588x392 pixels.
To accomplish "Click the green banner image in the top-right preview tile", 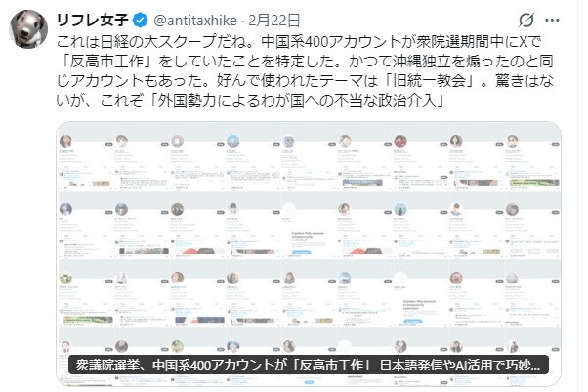I will point(534,183).
